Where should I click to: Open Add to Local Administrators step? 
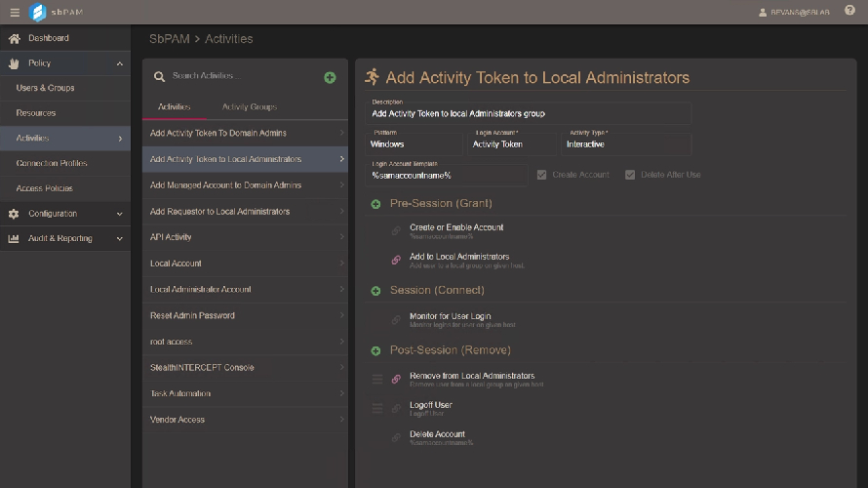click(x=459, y=257)
